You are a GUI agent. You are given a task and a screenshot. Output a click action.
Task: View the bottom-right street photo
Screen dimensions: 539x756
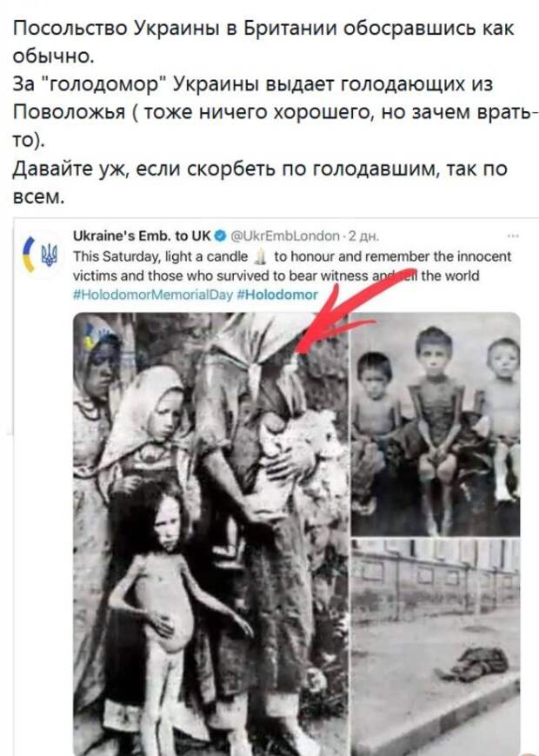pos(436,647)
